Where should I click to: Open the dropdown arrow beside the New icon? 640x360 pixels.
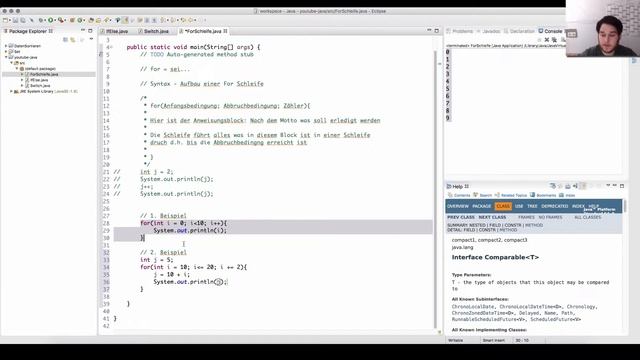(9, 20)
